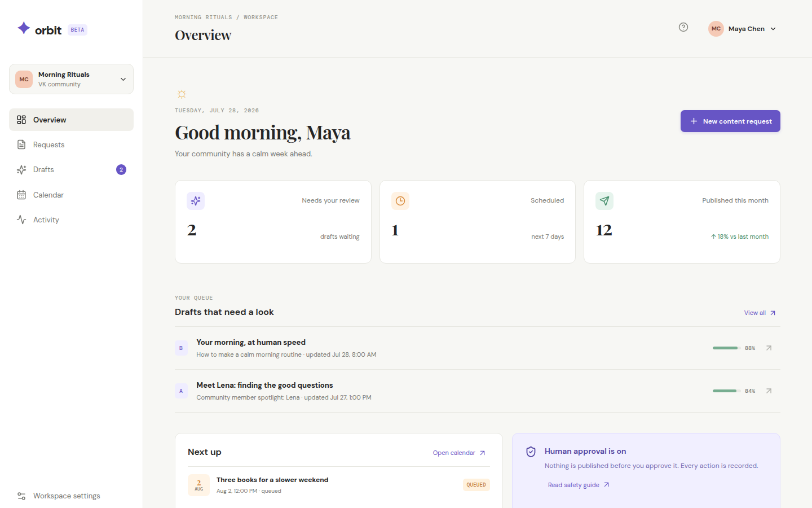Image resolution: width=812 pixels, height=508 pixels.
Task: Select Overview in the sidebar
Action: pyautogui.click(x=71, y=120)
